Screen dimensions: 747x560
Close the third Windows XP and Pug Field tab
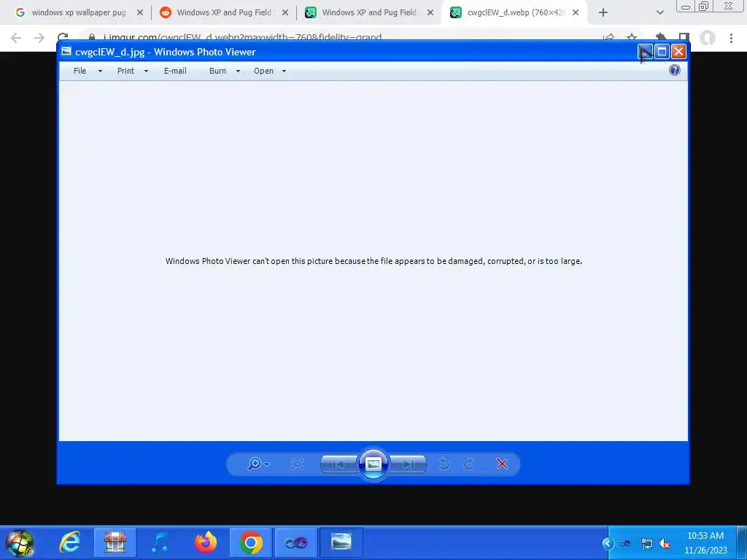point(430,13)
